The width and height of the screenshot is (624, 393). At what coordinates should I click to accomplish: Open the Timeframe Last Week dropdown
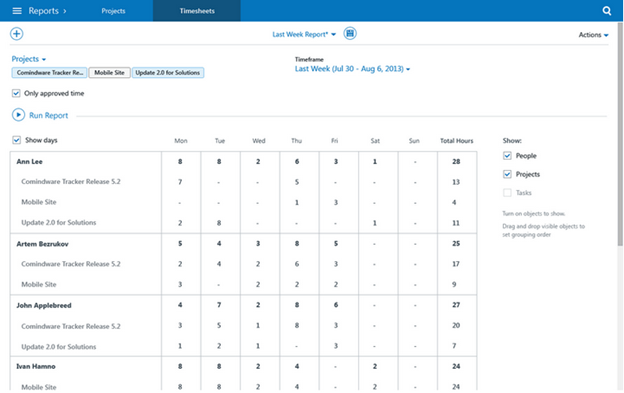click(x=352, y=69)
